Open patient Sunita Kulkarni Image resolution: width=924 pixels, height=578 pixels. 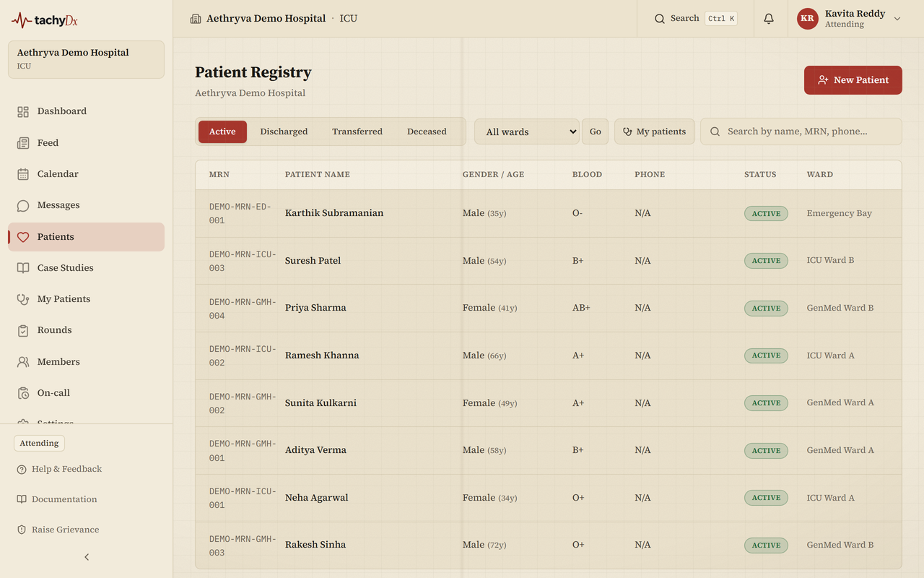321,403
